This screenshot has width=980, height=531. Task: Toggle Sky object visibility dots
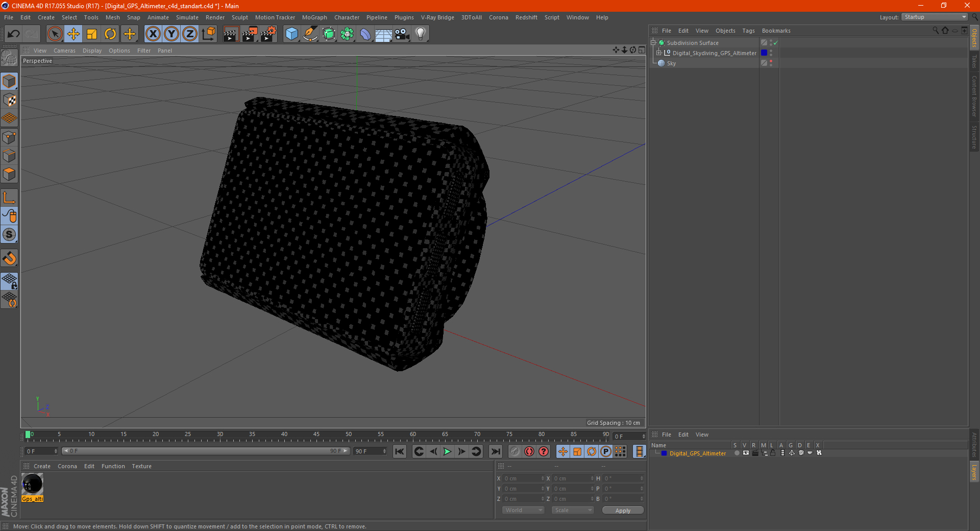[771, 63]
